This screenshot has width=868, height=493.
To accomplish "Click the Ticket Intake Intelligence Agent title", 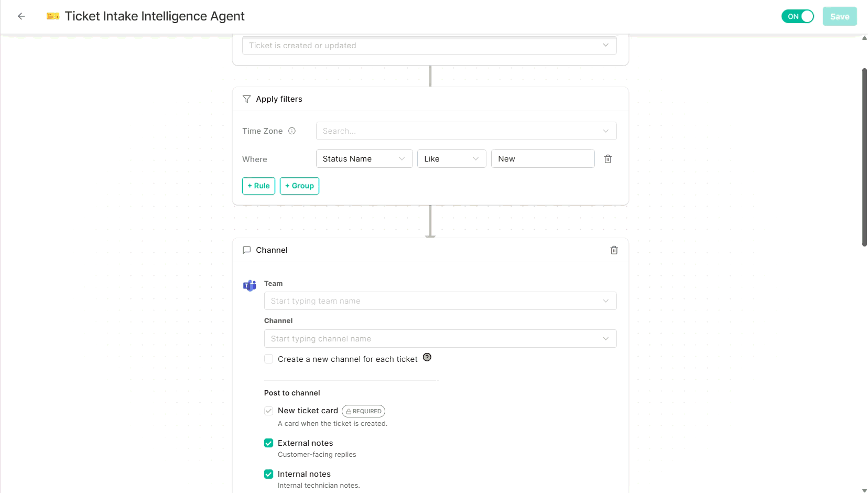I will click(155, 16).
